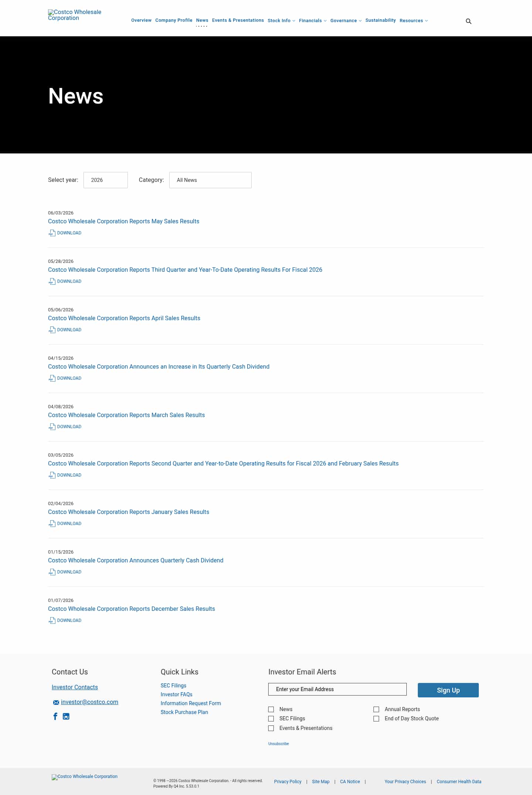Click the Costco Wholesale Corporation footer logo
532x795 pixels.
tap(85, 777)
